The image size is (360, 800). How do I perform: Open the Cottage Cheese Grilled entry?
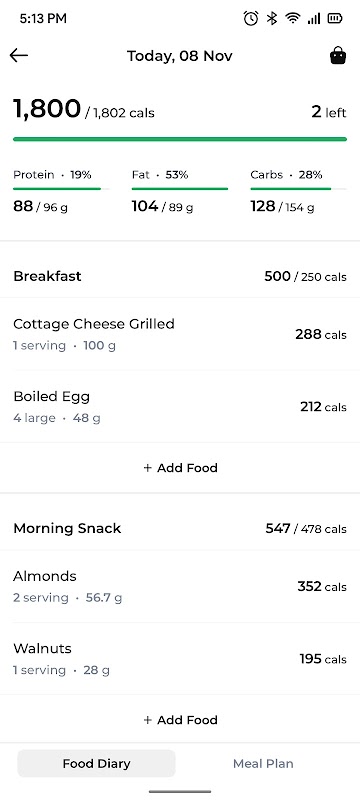(180, 334)
